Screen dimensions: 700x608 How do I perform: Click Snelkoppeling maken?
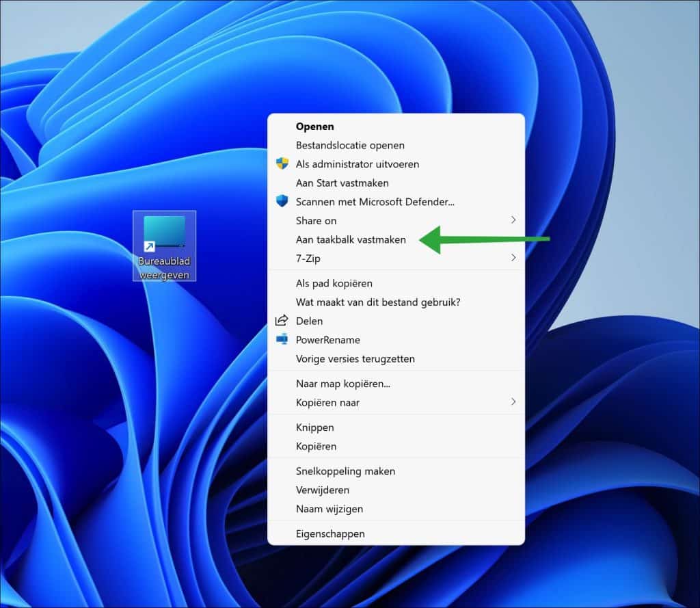click(x=345, y=471)
